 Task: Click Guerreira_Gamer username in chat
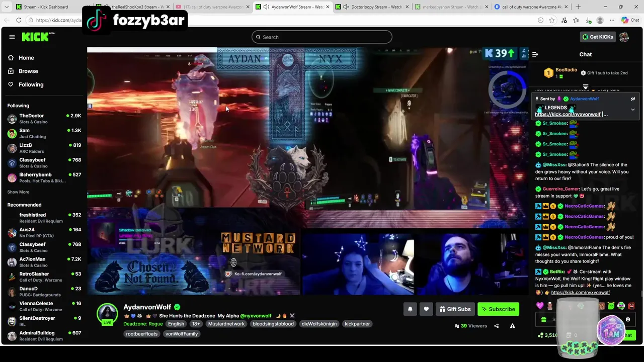(x=560, y=189)
